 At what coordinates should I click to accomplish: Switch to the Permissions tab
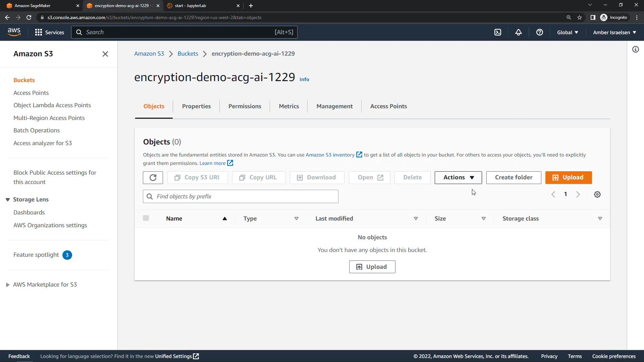pyautogui.click(x=245, y=106)
